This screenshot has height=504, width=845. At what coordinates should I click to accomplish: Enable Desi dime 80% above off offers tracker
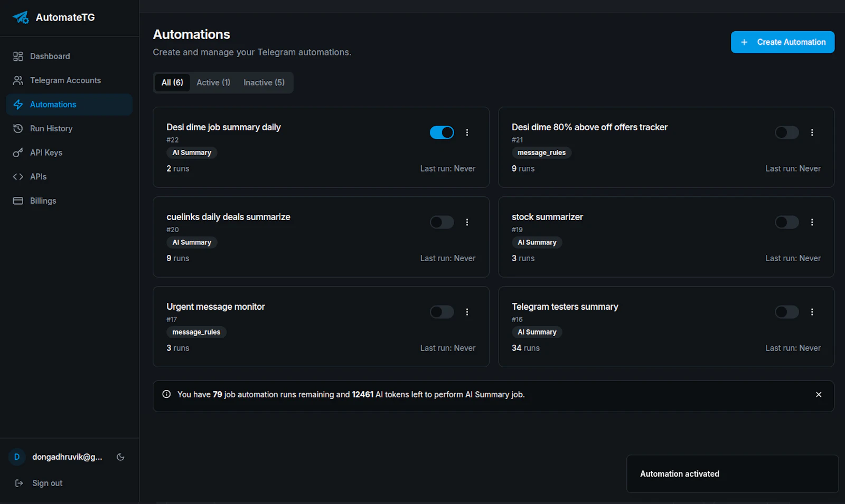(x=787, y=132)
